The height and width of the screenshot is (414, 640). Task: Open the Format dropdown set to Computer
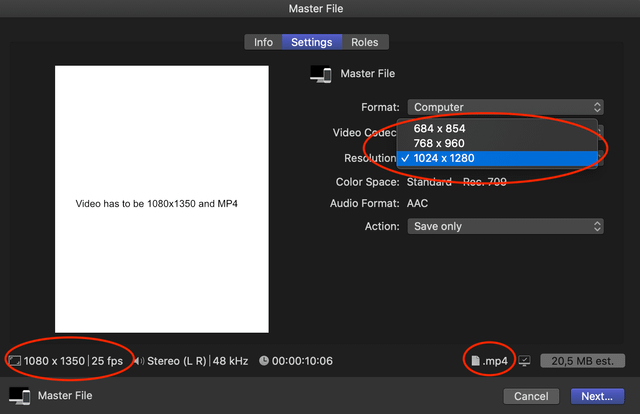coord(505,107)
